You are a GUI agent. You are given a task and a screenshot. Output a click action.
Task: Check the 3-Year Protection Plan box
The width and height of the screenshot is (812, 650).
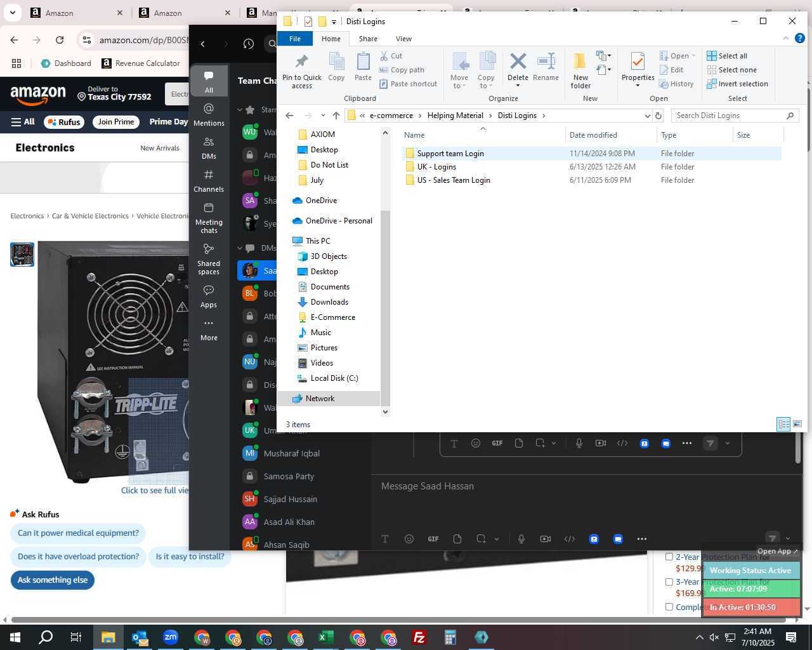pyautogui.click(x=669, y=581)
